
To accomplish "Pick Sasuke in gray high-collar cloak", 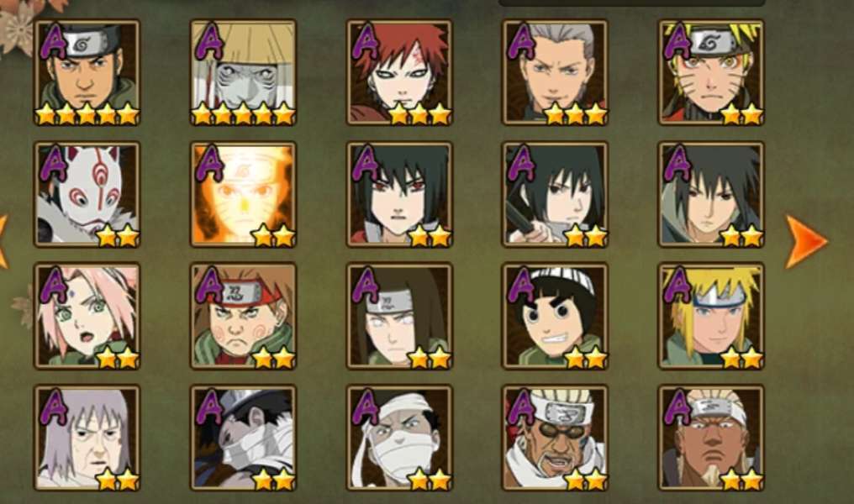I will [711, 194].
